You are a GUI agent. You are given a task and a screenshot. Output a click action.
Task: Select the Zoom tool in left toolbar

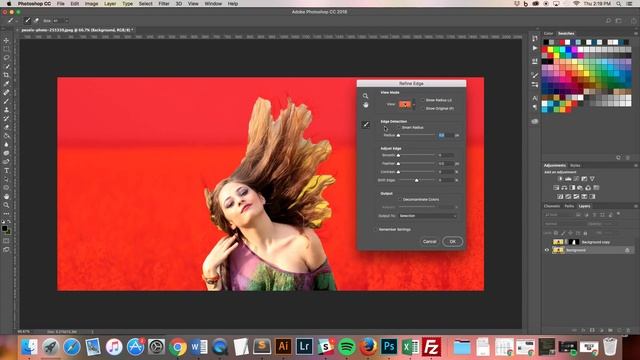pyautogui.click(x=6, y=205)
